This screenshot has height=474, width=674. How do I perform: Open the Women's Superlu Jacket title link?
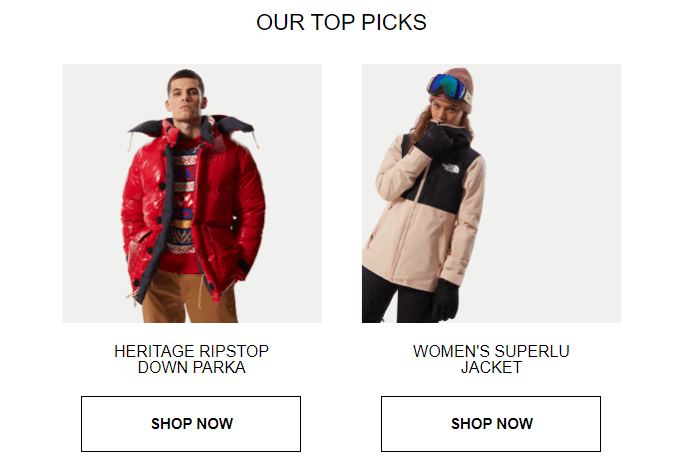click(491, 359)
